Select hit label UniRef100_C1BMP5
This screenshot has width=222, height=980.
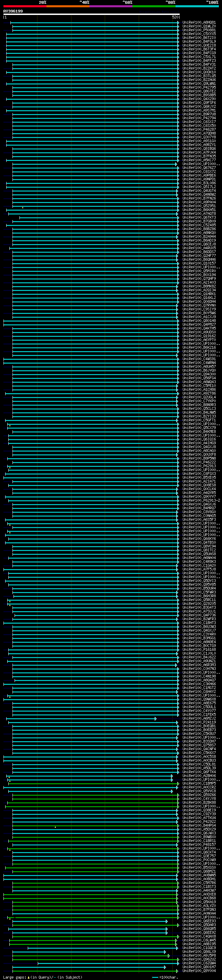pyautogui.click(x=199, y=783)
